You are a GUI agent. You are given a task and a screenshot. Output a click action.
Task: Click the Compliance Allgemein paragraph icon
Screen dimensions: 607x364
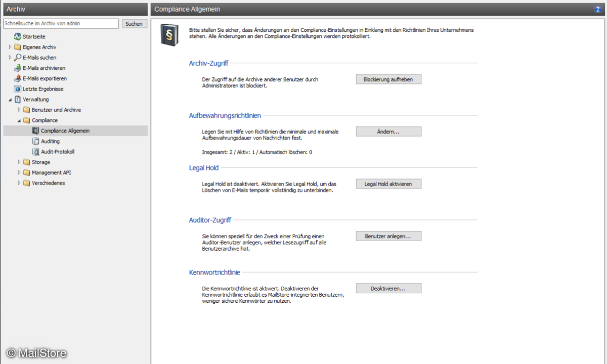(x=36, y=131)
